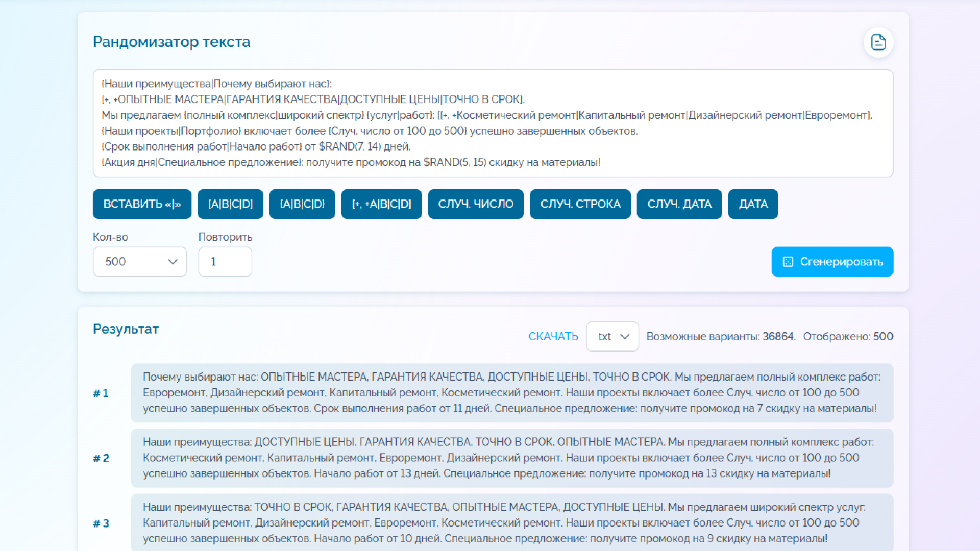Select result row # 2 text
This screenshot has width=980, height=551.
(x=512, y=458)
